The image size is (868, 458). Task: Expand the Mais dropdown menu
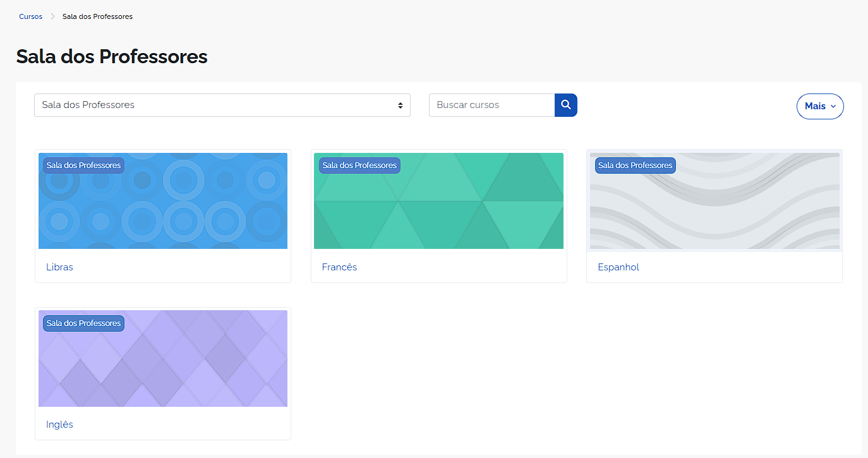pyautogui.click(x=819, y=106)
